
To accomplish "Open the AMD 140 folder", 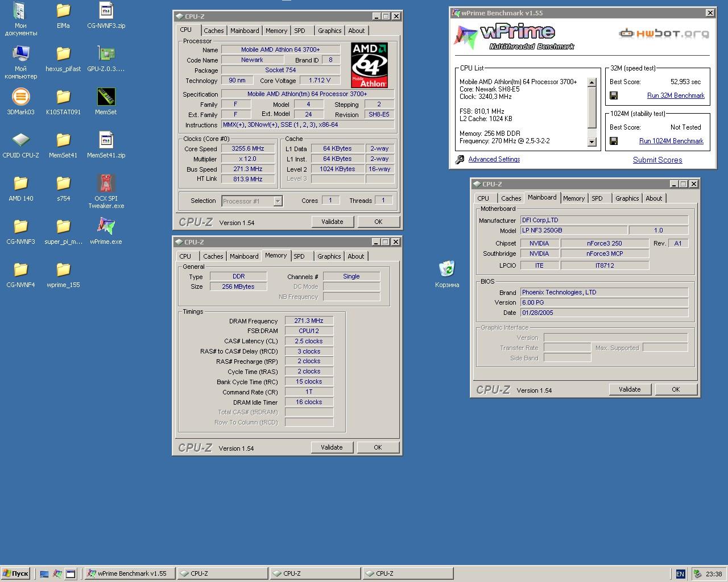I will (x=20, y=188).
